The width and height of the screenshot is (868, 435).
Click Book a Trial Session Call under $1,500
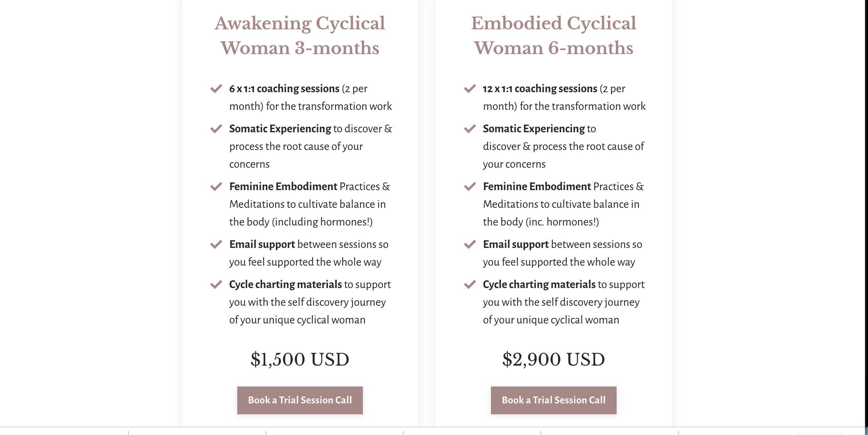click(300, 400)
